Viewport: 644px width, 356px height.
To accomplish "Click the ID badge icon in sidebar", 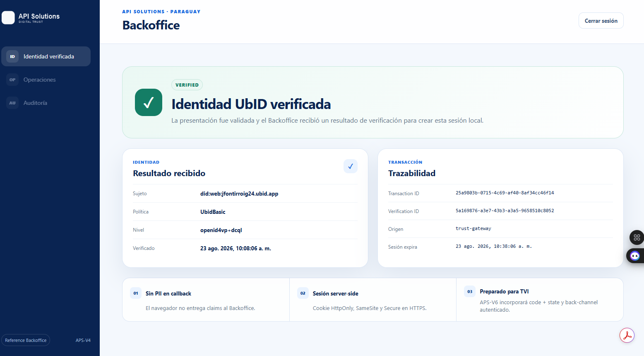I will pos(12,56).
